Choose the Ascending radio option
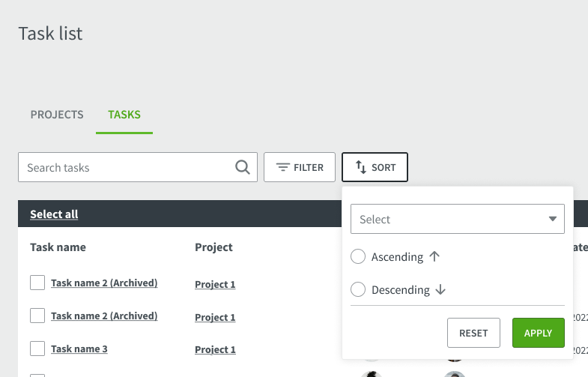This screenshot has width=588, height=377. coord(358,256)
